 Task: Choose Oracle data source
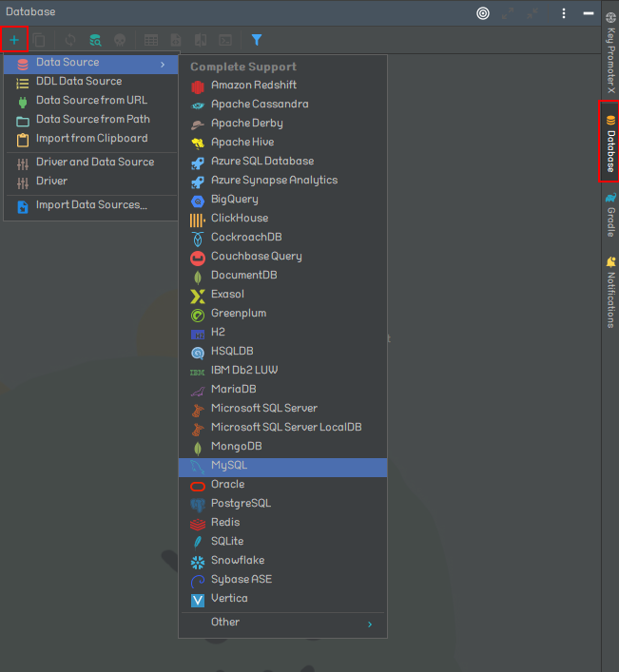tap(283, 485)
